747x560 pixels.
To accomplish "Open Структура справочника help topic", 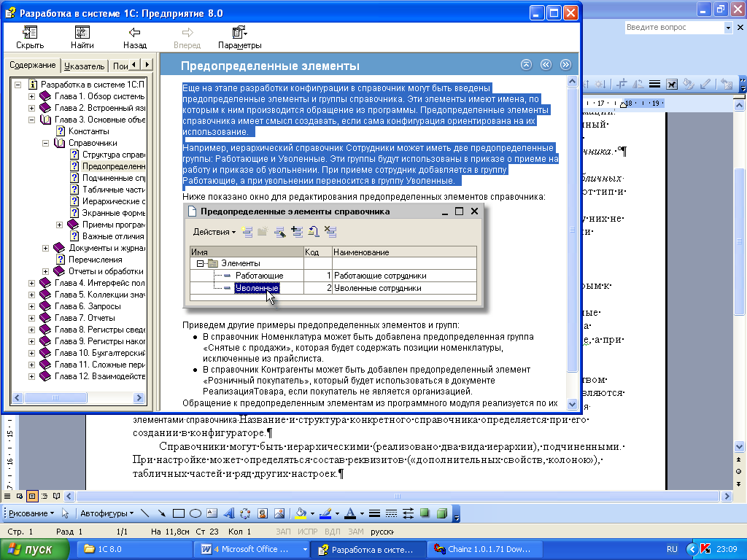I will (113, 155).
